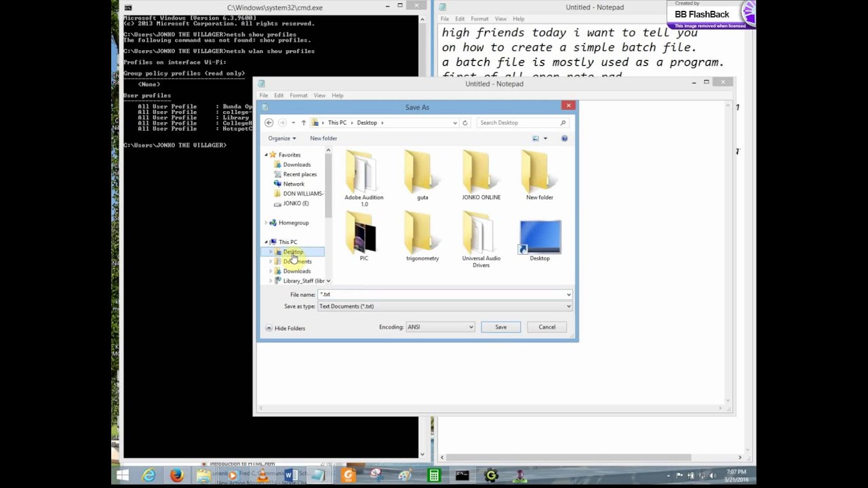Viewport: 868px width, 488px height.
Task: Open Help menu in front Notepad window
Action: point(338,96)
